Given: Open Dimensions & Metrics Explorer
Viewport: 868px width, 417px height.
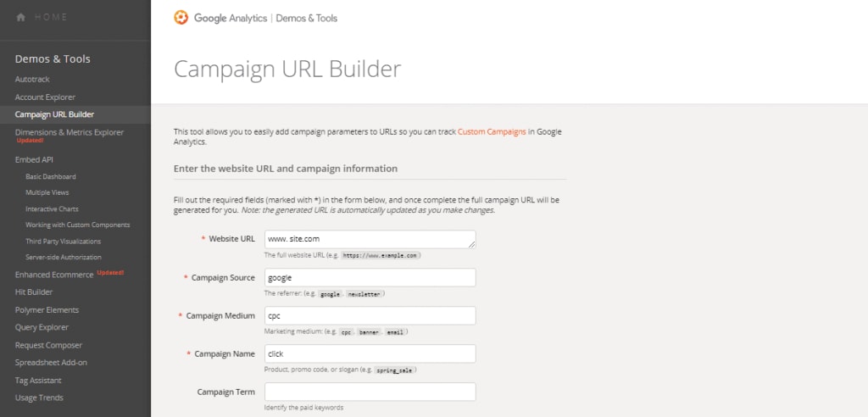Looking at the screenshot, I should coord(70,132).
